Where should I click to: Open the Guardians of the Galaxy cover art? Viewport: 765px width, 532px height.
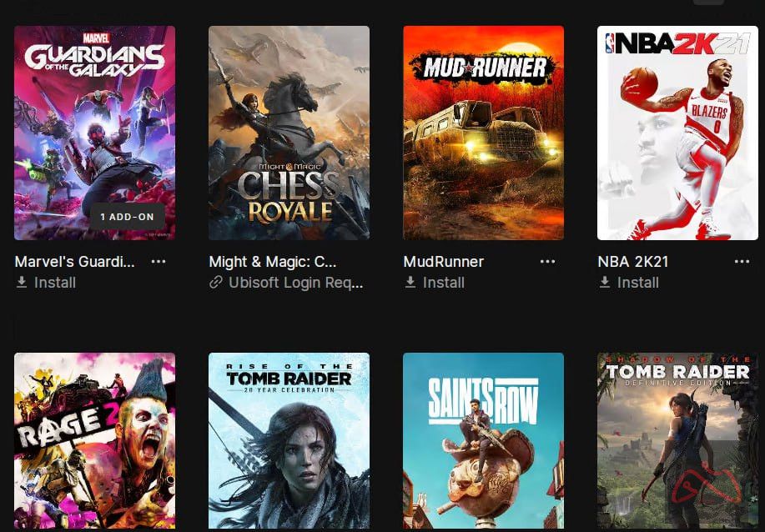94,133
